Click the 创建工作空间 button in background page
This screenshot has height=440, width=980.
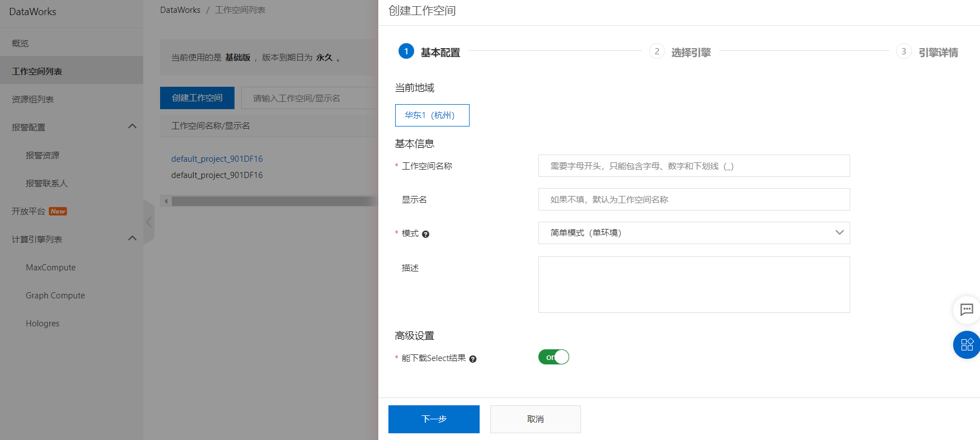click(197, 98)
